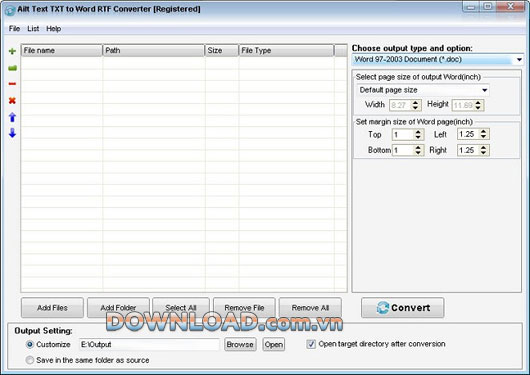530x375 pixels.
Task: Decrease the Bottom margin value
Action: point(418,153)
